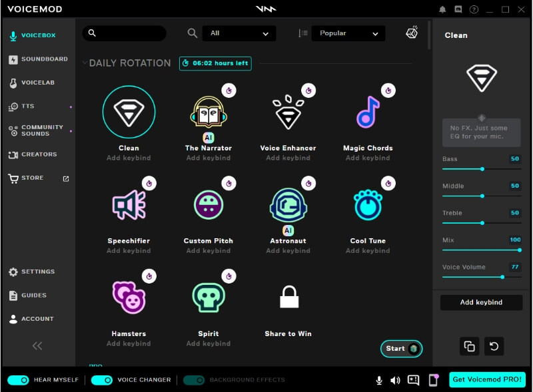Image resolution: width=533 pixels, height=392 pixels.
Task: Open the All category dropdown
Action: (239, 33)
